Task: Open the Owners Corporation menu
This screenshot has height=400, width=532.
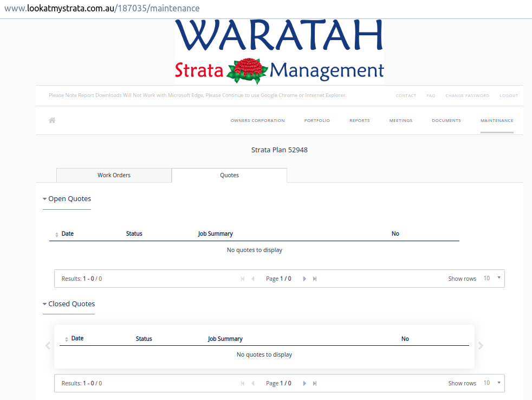Action: [x=257, y=120]
